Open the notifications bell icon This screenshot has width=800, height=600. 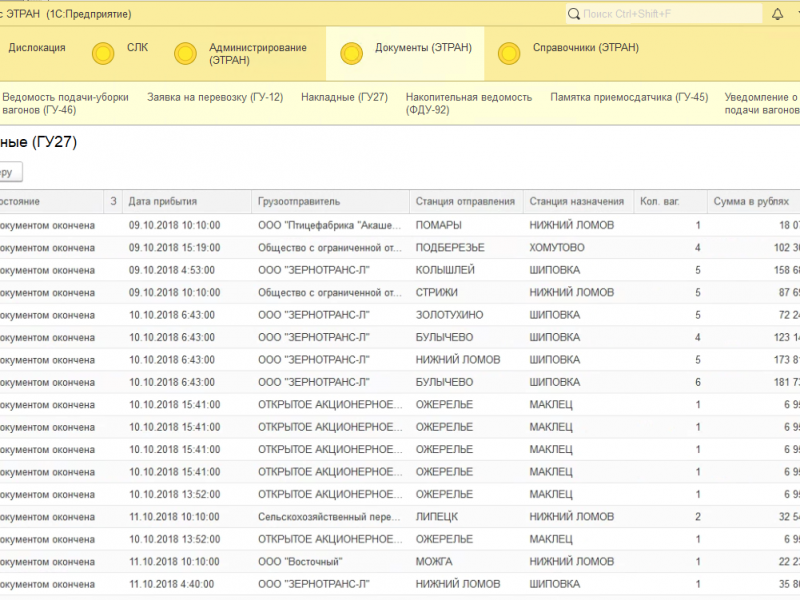777,14
